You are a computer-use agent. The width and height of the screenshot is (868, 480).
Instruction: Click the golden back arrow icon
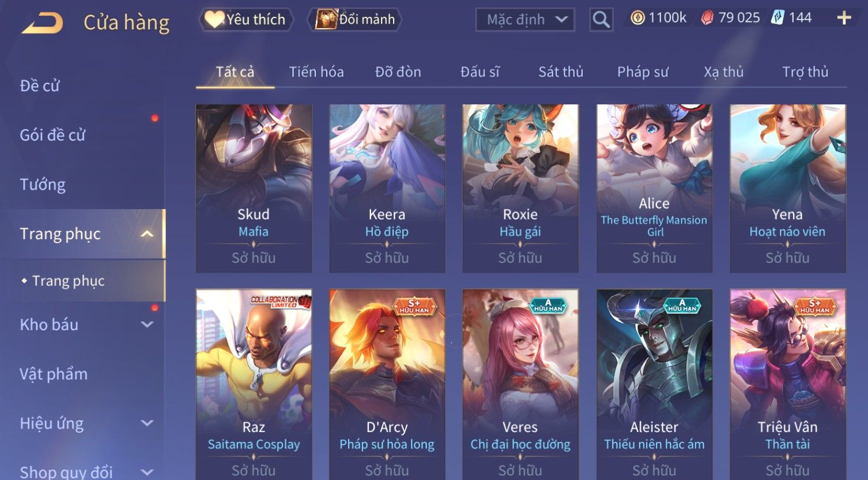click(x=41, y=23)
